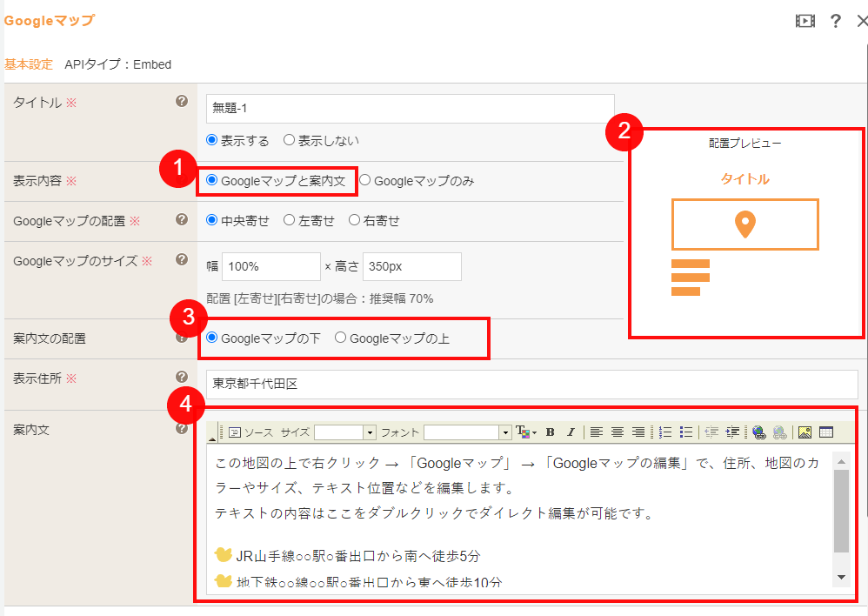The height and width of the screenshot is (616, 868).
Task: Insert image into guide text
Action: (805, 432)
